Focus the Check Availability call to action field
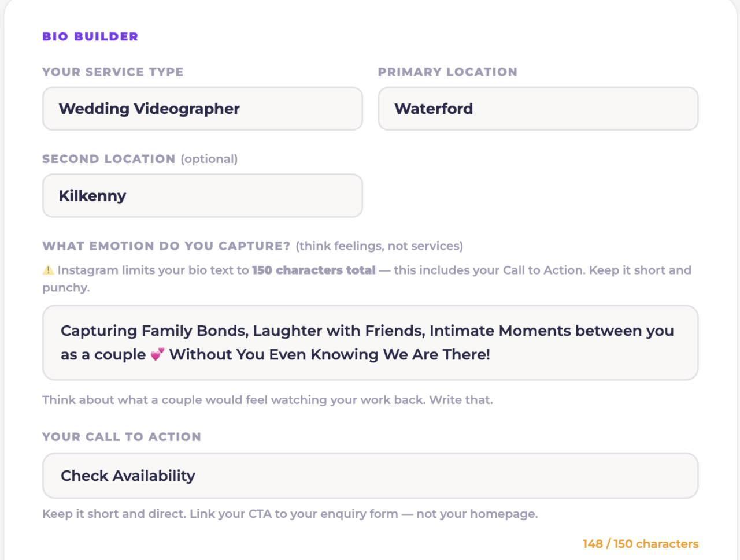Viewport: 740px width, 560px height. pos(370,476)
